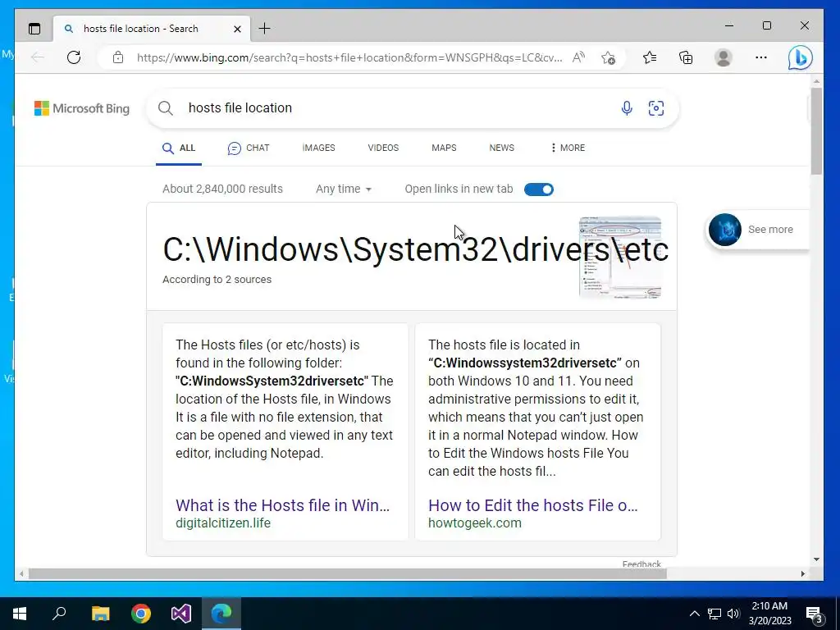Switch to the CHAT tab
Image resolution: width=840 pixels, height=630 pixels.
click(x=249, y=148)
